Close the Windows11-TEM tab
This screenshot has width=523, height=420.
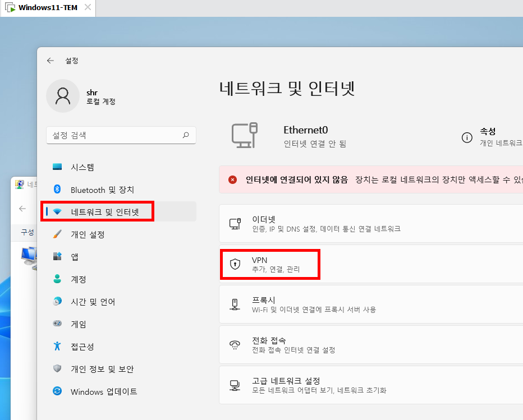88,7
